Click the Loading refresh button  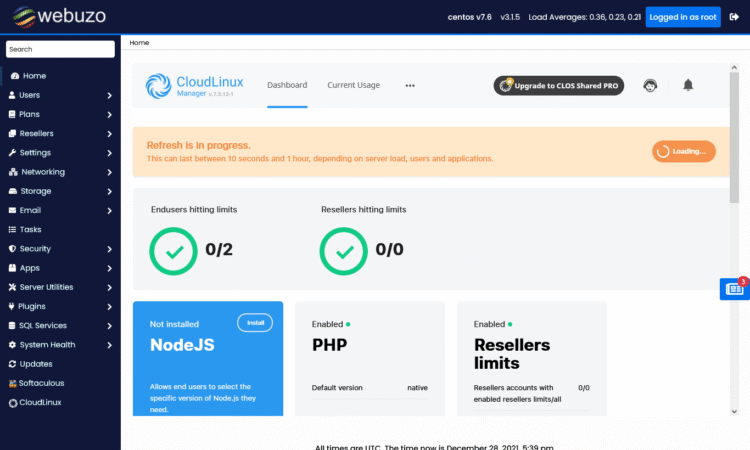(x=684, y=151)
